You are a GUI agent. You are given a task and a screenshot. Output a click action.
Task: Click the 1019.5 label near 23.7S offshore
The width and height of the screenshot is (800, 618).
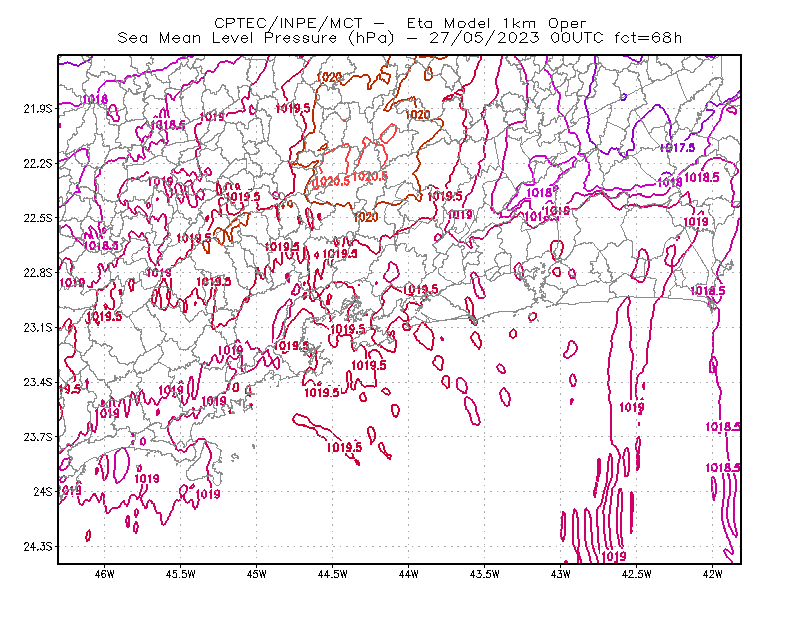[x=344, y=448]
